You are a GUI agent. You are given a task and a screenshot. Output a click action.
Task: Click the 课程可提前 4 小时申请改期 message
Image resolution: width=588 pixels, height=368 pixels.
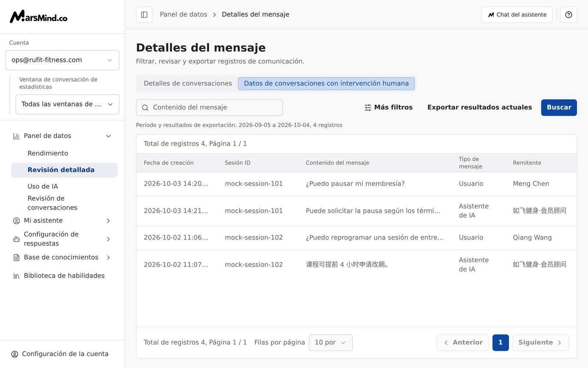[347, 264]
